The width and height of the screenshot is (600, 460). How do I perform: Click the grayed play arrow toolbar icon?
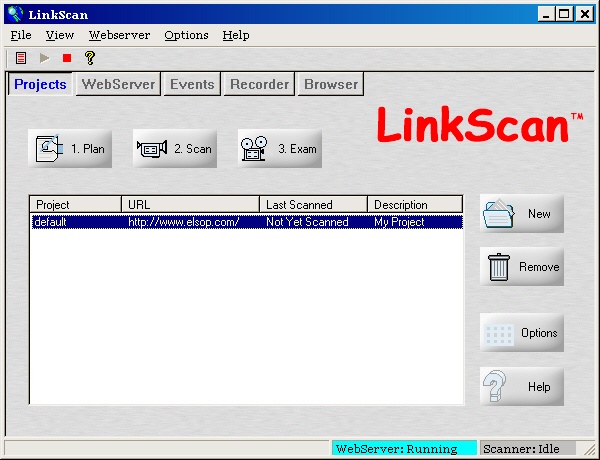44,58
